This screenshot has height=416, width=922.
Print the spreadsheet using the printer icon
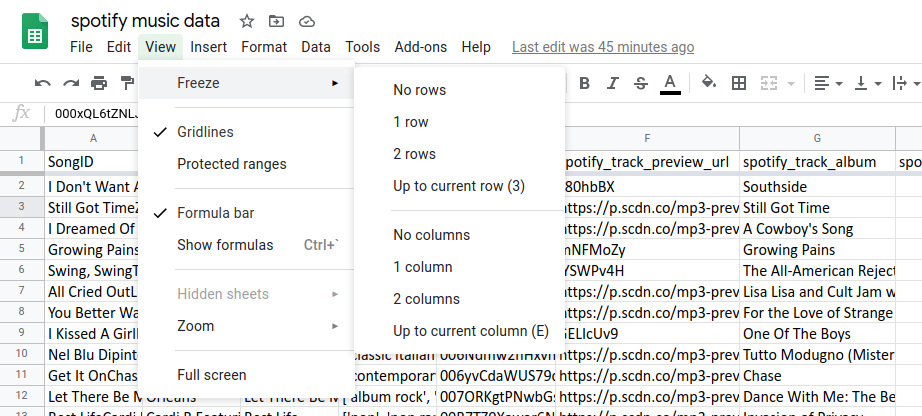pyautogui.click(x=99, y=83)
